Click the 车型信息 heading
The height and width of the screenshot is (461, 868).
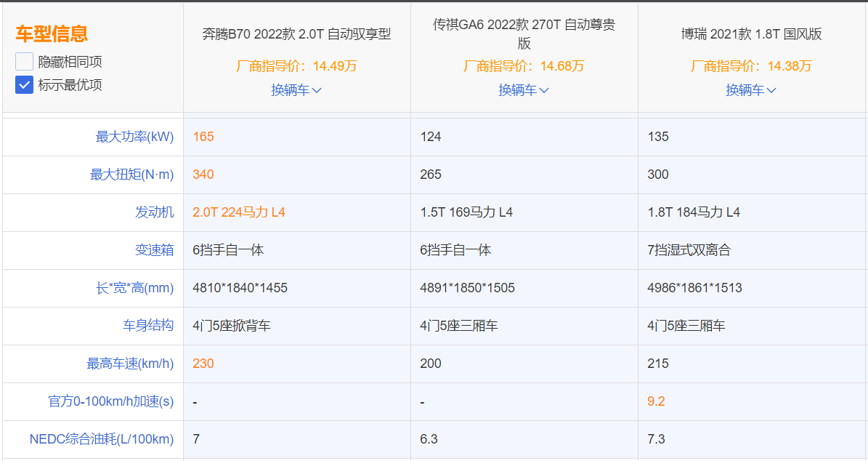pyautogui.click(x=52, y=33)
